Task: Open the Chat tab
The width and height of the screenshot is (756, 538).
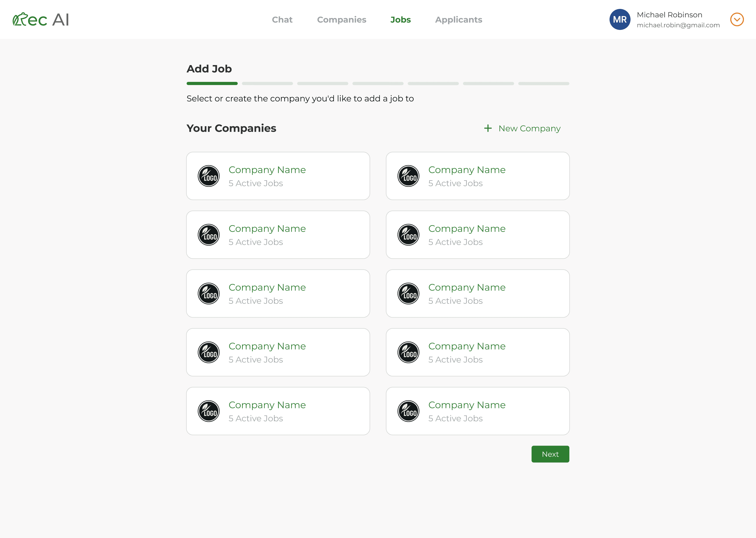Action: tap(282, 19)
